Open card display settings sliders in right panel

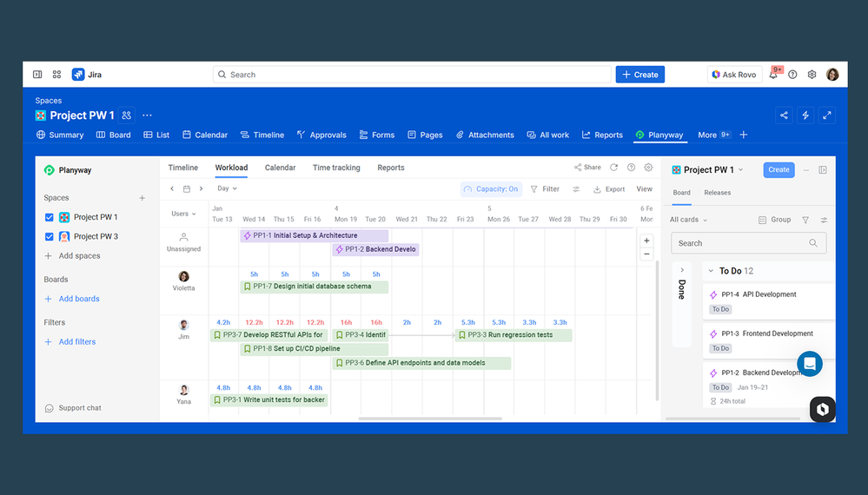824,220
